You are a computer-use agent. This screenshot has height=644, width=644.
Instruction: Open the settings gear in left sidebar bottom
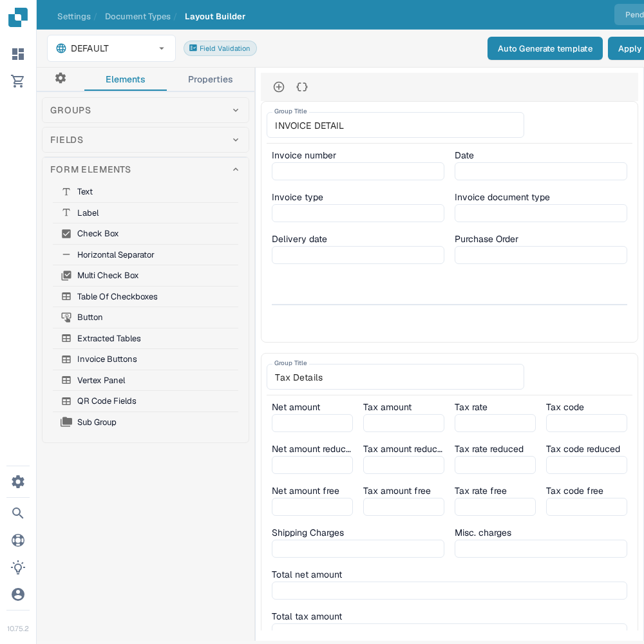click(18, 481)
